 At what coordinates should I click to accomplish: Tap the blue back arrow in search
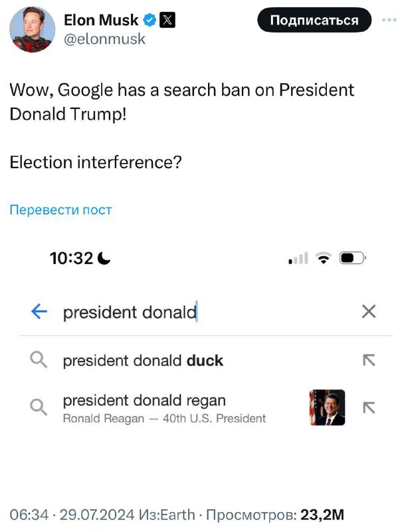39,311
